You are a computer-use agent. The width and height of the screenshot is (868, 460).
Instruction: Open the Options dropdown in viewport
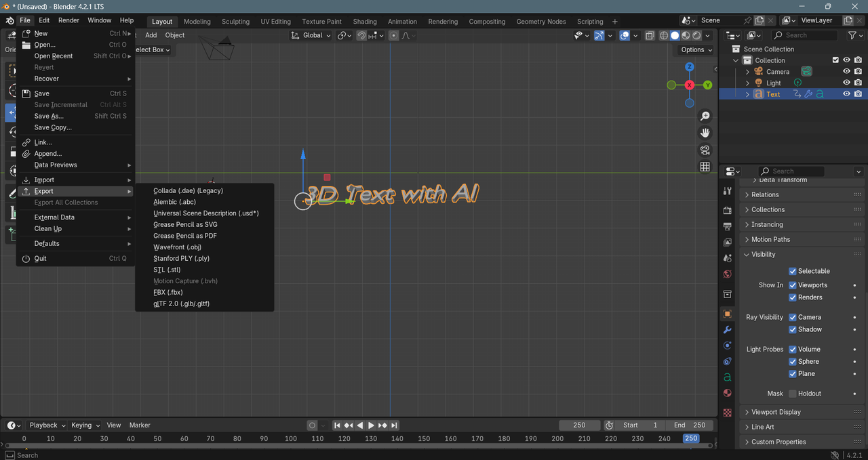[x=696, y=49]
